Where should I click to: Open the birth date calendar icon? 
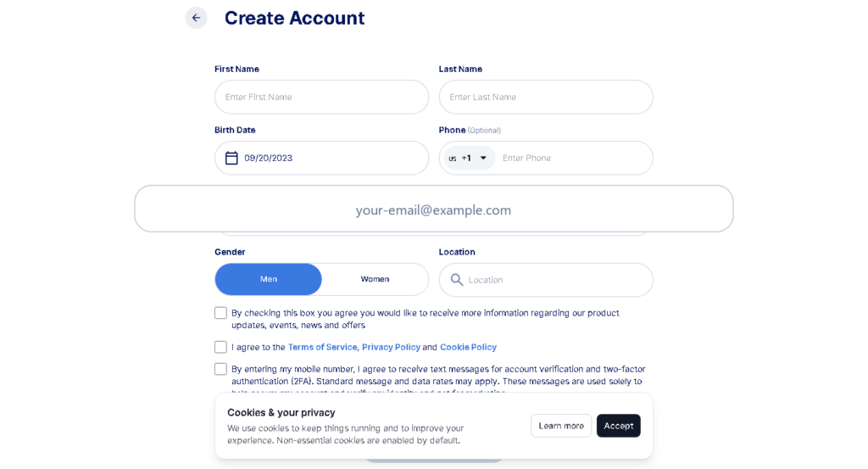[x=231, y=158]
